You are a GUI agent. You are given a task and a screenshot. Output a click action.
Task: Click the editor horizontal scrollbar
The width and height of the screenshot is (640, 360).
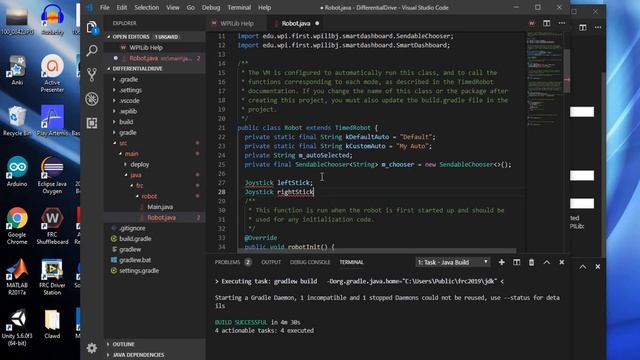(378, 251)
